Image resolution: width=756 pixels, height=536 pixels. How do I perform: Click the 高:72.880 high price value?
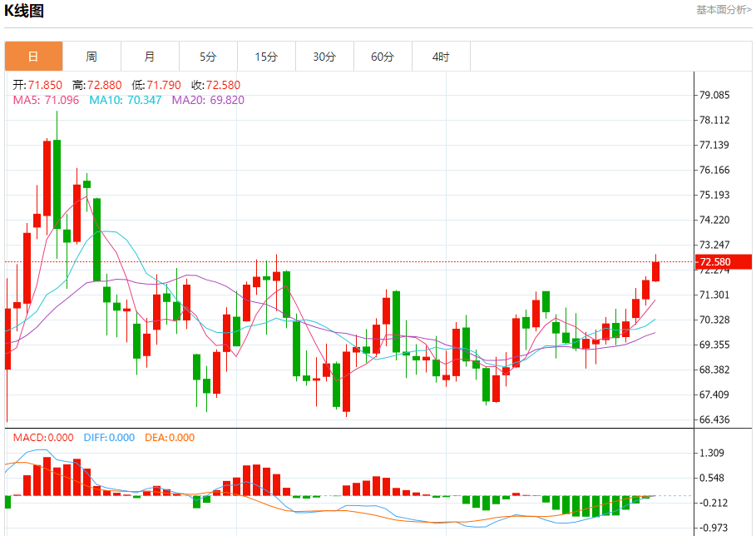click(x=97, y=86)
